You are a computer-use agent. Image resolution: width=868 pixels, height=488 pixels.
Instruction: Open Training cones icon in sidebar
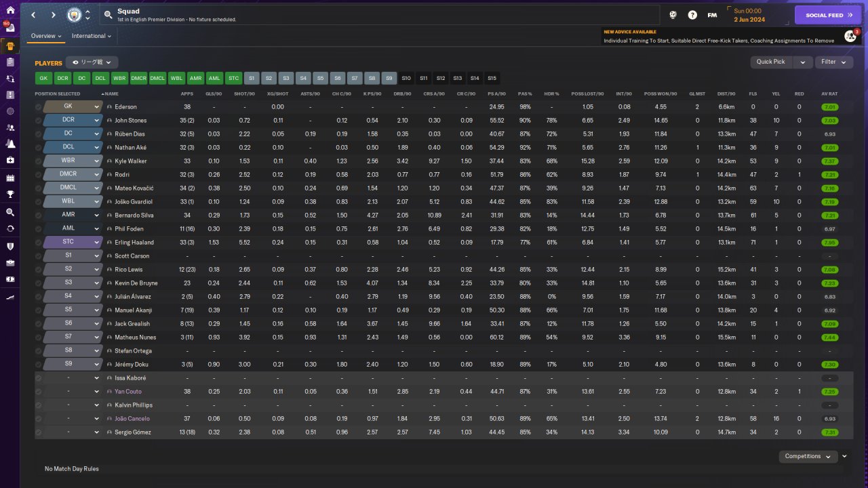point(10,144)
